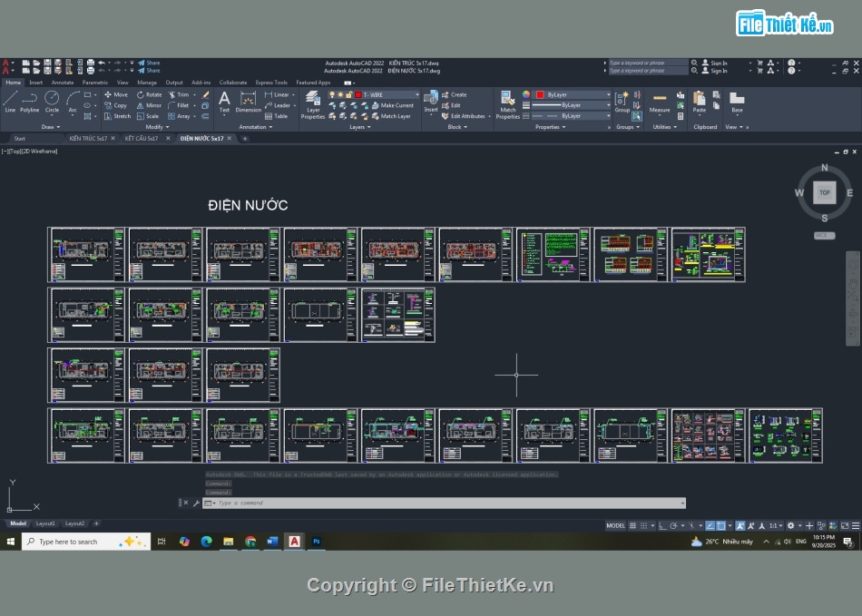Select the Measure utility tool

point(660,102)
